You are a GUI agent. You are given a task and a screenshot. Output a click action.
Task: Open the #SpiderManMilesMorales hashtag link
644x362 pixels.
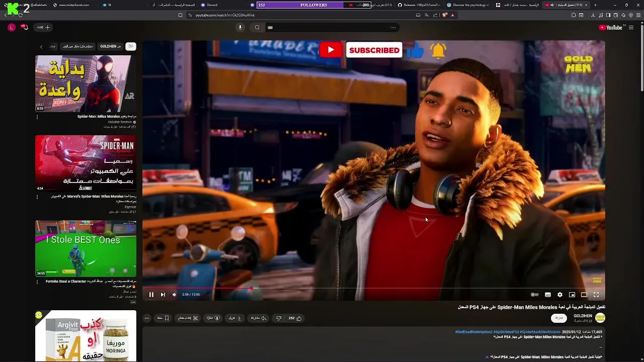(540, 332)
